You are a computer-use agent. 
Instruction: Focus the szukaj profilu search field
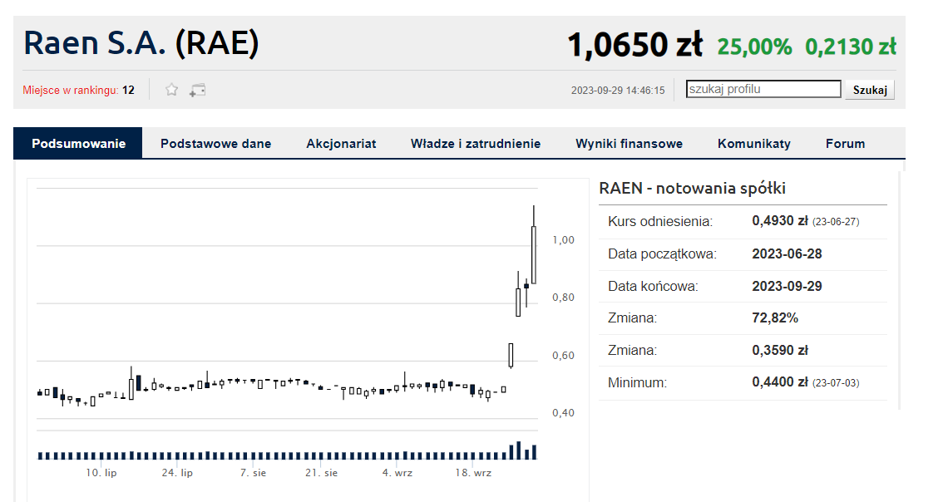tap(763, 89)
